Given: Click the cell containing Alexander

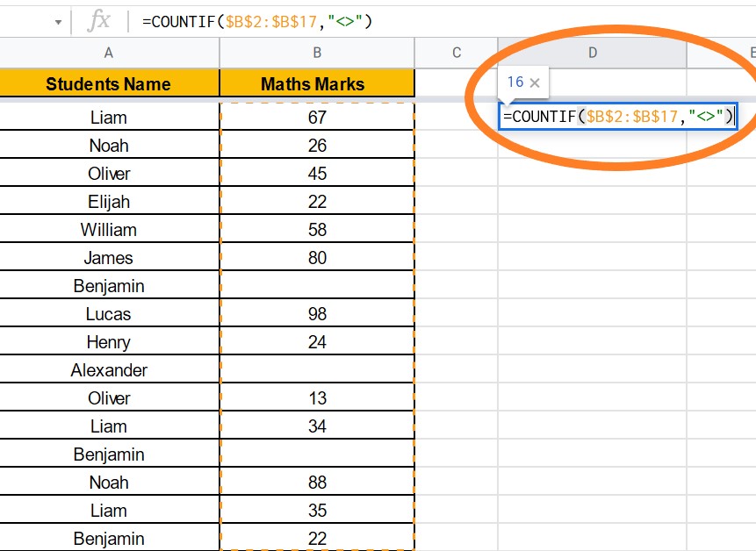Looking at the screenshot, I should click(x=108, y=369).
